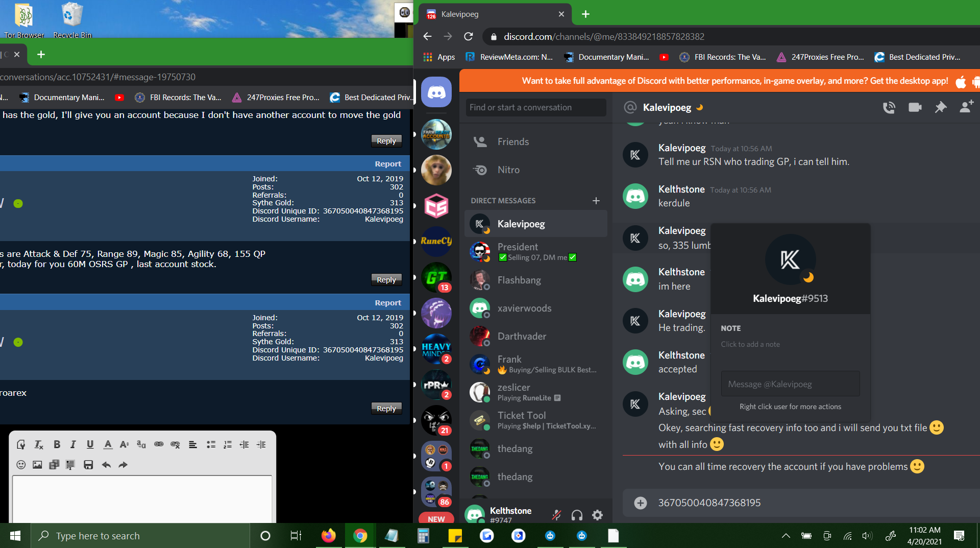Click to add a note in profile popup
980x548 pixels.
pyautogui.click(x=750, y=344)
